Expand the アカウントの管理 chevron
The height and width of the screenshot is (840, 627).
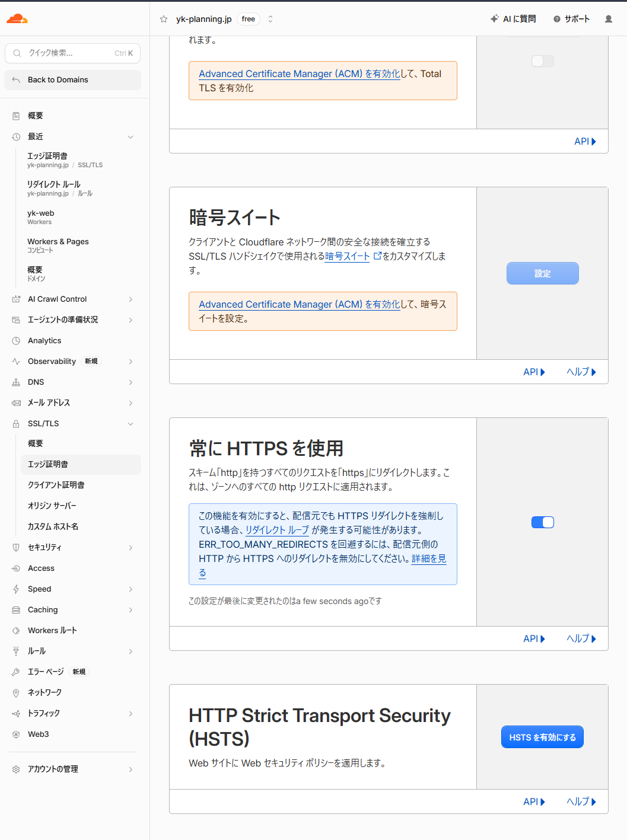coord(131,769)
